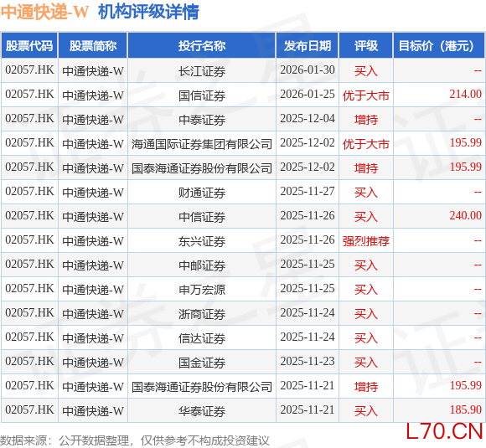
Task: Click the 评级 column header
Action: (366, 46)
